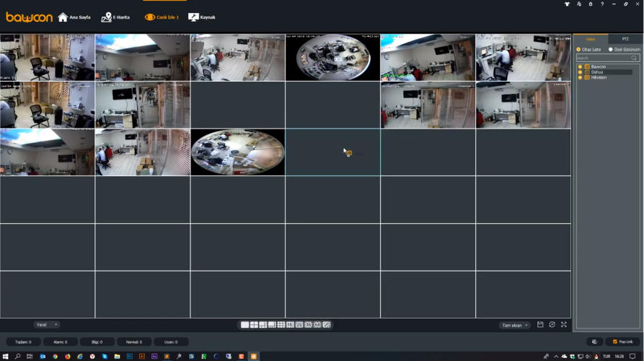Image resolution: width=644 pixels, height=361 pixels.
Task: Save the current view layout
Action: click(x=540, y=325)
